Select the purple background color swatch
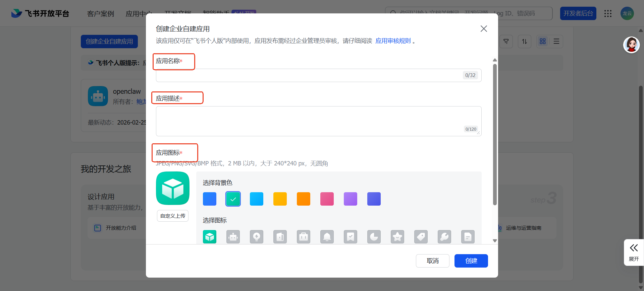This screenshot has height=291, width=644. click(x=351, y=199)
